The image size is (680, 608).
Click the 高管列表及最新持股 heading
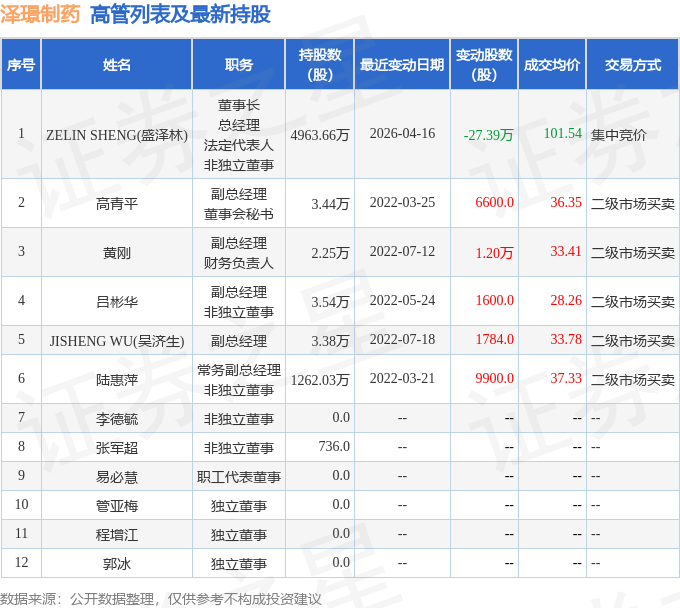pyautogui.click(x=180, y=14)
